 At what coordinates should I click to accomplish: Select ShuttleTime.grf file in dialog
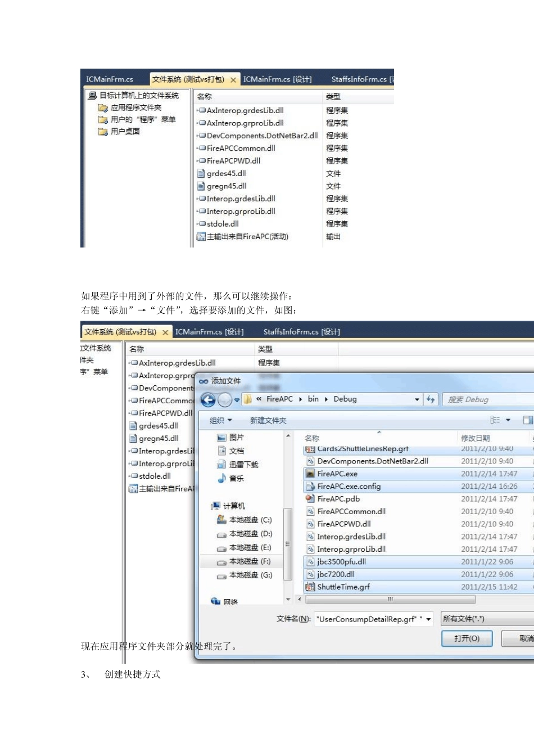(418, 587)
